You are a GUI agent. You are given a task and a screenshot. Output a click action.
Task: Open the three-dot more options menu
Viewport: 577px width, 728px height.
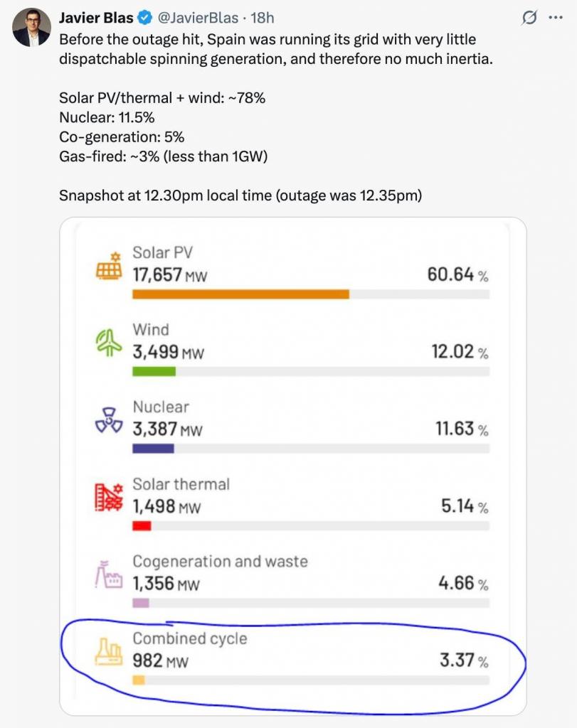tap(556, 18)
